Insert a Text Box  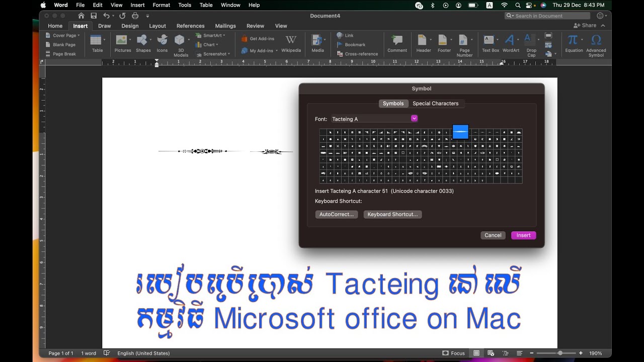pos(490,43)
